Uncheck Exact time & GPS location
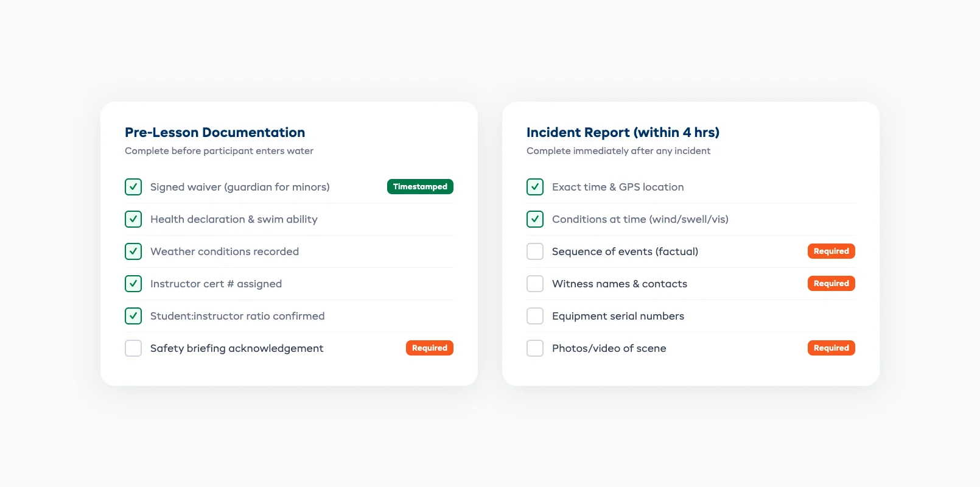 coord(535,186)
